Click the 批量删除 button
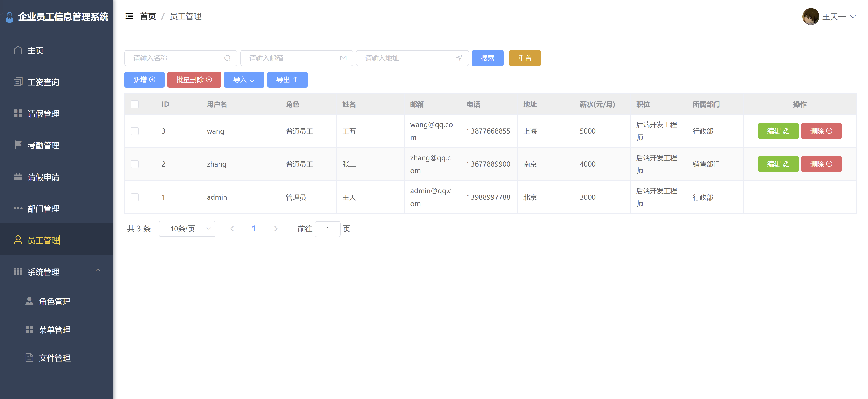 pyautogui.click(x=194, y=80)
